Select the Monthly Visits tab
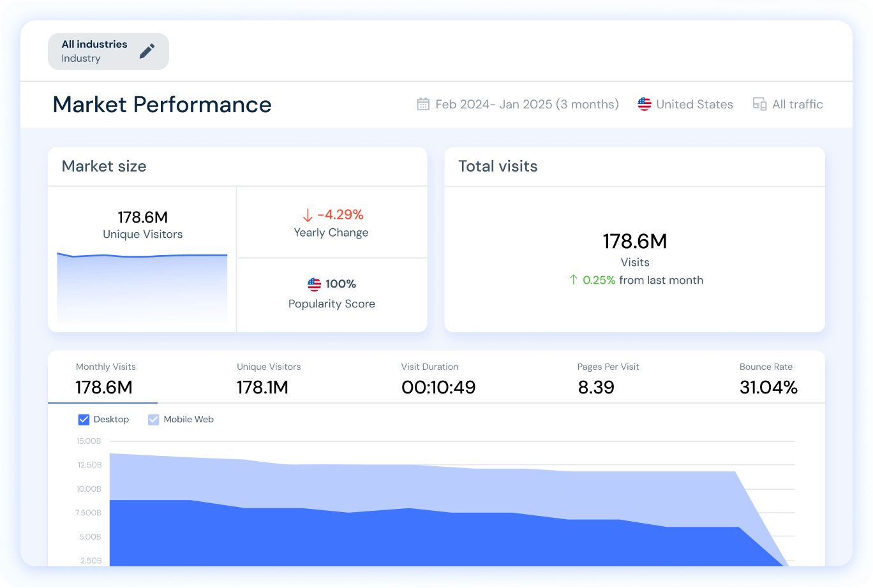The width and height of the screenshot is (873, 588). [105, 378]
